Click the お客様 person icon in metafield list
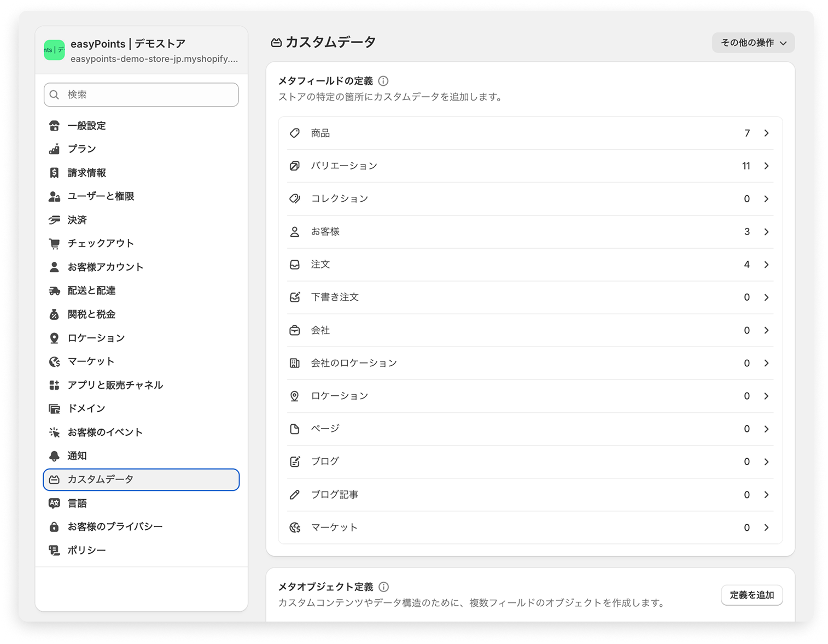The image size is (828, 644). coord(295,232)
